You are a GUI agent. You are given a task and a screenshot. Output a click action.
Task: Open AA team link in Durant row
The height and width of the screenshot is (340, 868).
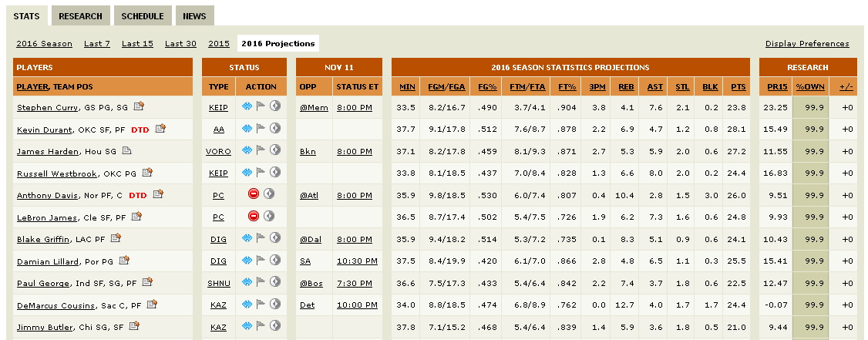219,129
